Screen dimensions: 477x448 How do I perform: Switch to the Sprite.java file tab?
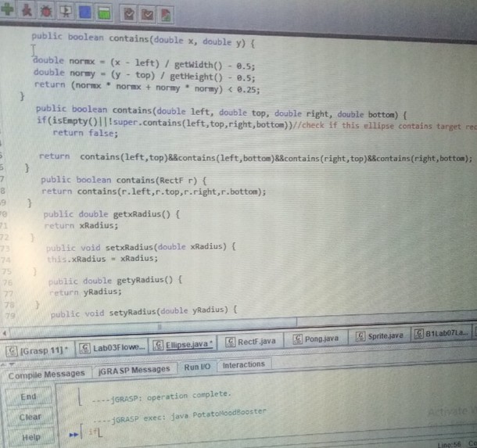[380, 335]
